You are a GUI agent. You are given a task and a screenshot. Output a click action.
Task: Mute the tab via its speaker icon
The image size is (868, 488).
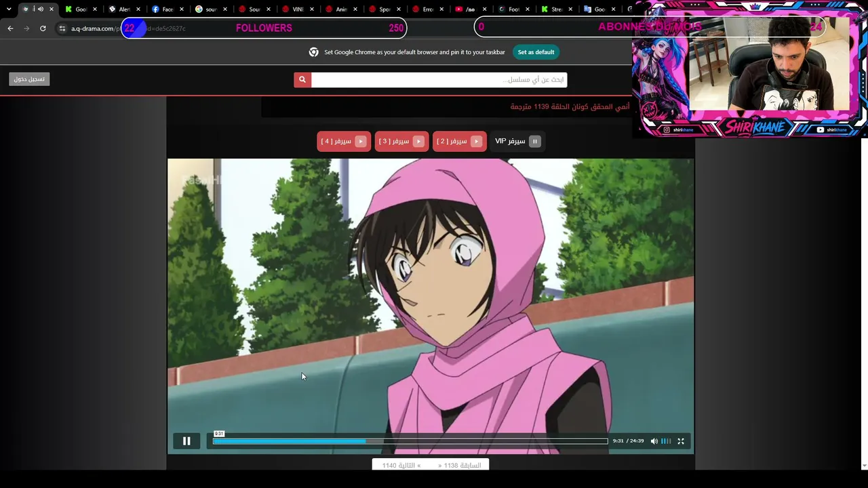(41, 9)
